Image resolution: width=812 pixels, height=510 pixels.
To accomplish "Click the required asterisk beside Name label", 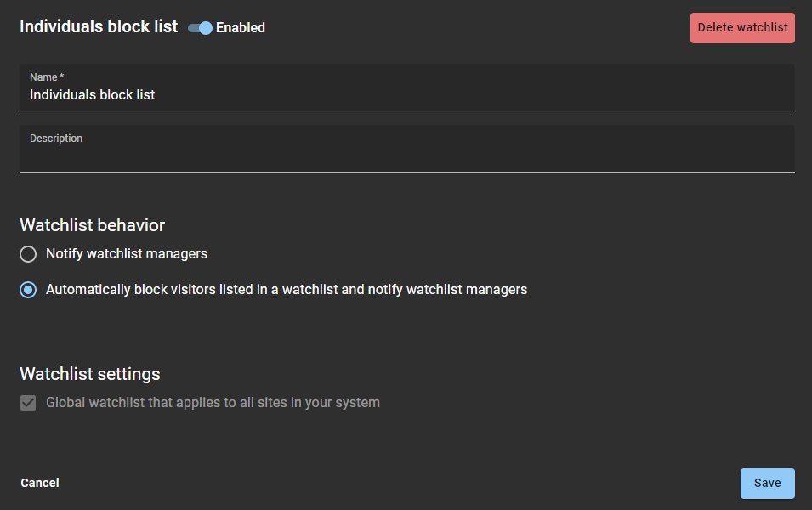I will pos(62,77).
